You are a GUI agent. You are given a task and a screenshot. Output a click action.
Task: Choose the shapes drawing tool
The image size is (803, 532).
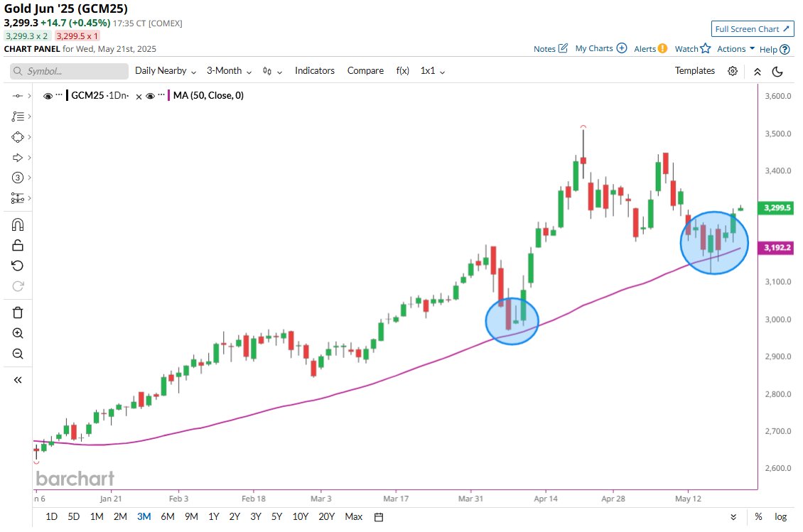coord(18,136)
